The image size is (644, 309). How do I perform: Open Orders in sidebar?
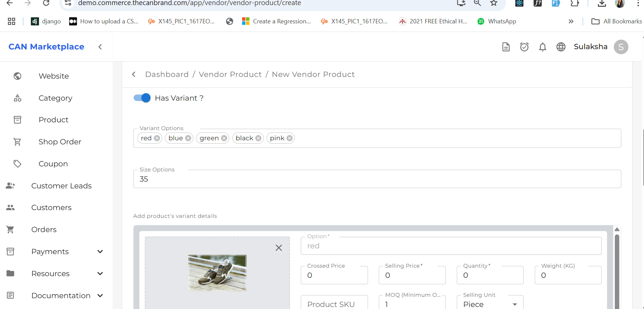pos(44,229)
